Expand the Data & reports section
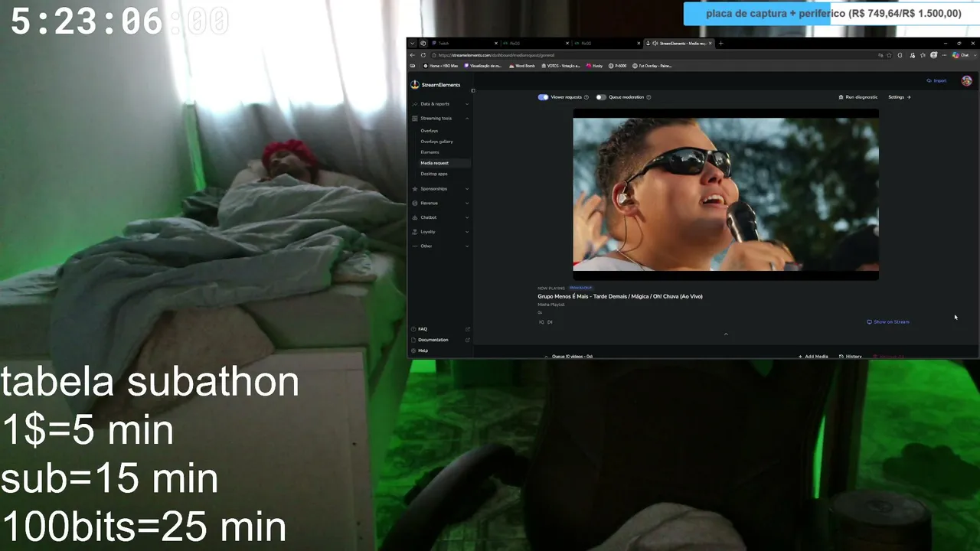980x551 pixels. click(x=467, y=104)
